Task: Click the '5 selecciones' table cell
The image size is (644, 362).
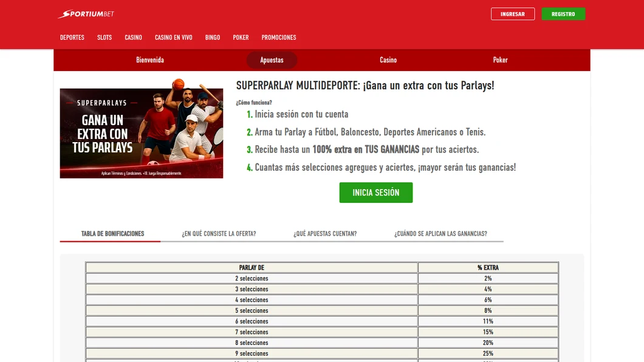Action: 252,310
